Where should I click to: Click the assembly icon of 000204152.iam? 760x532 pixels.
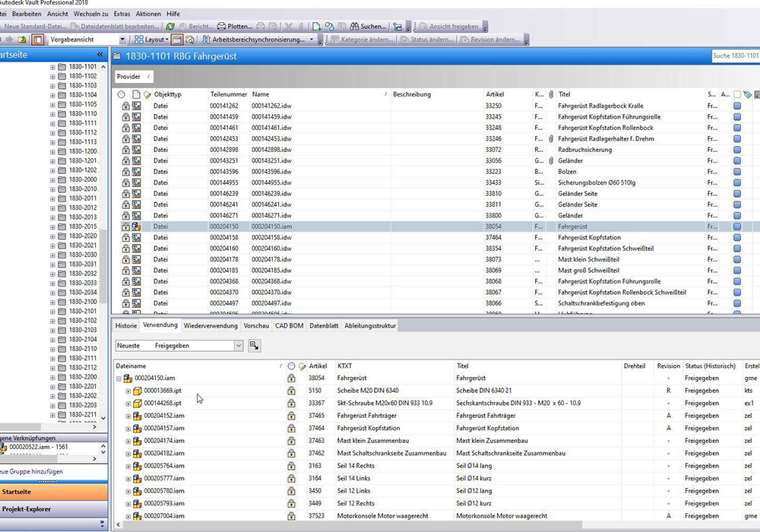click(x=138, y=416)
